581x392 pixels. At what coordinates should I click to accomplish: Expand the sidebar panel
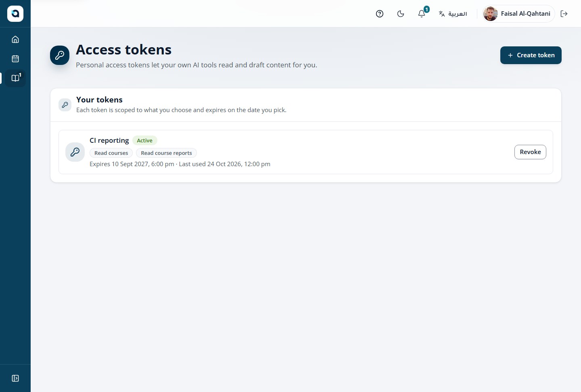coord(15,378)
